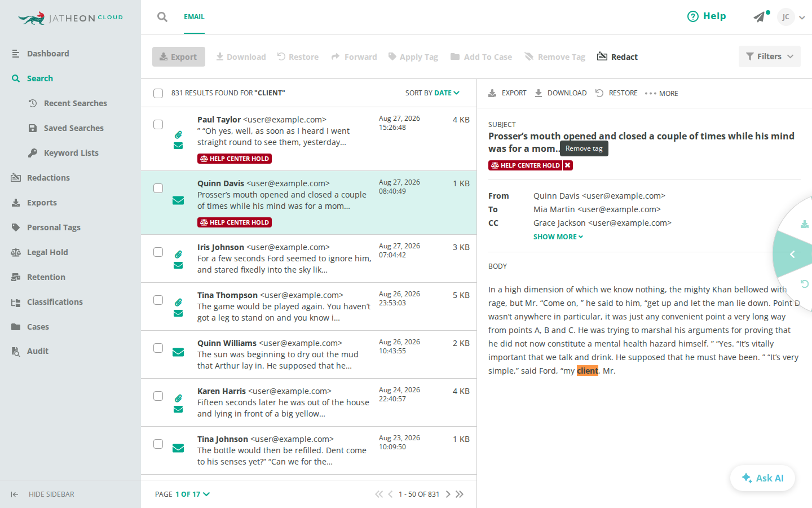812x508 pixels.
Task: Click the Ask AI sparkle button
Action: coord(762,478)
